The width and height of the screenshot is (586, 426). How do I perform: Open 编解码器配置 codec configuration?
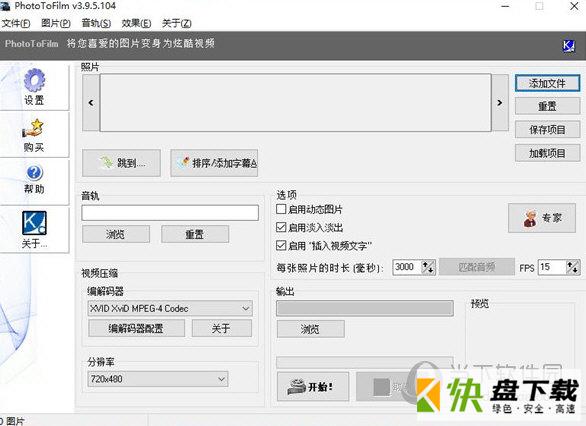136,328
